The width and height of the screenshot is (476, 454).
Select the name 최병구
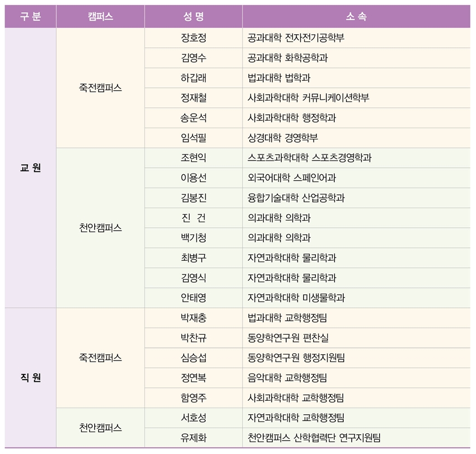(x=194, y=258)
